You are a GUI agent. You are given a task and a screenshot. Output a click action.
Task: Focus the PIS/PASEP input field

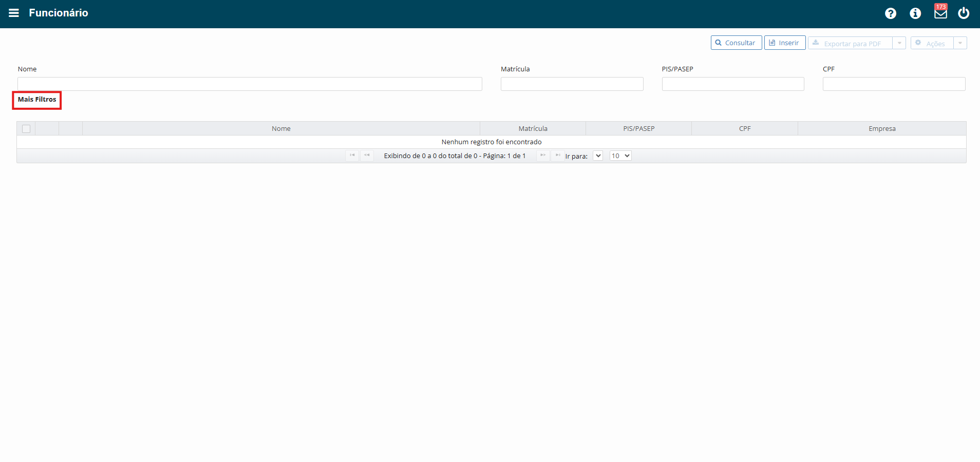[733, 84]
